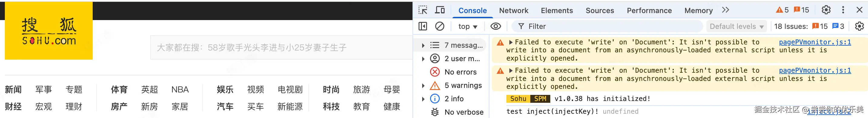The image size is (868, 118).
Task: Click the issues count 15 badge in tab bar
Action: click(x=801, y=10)
